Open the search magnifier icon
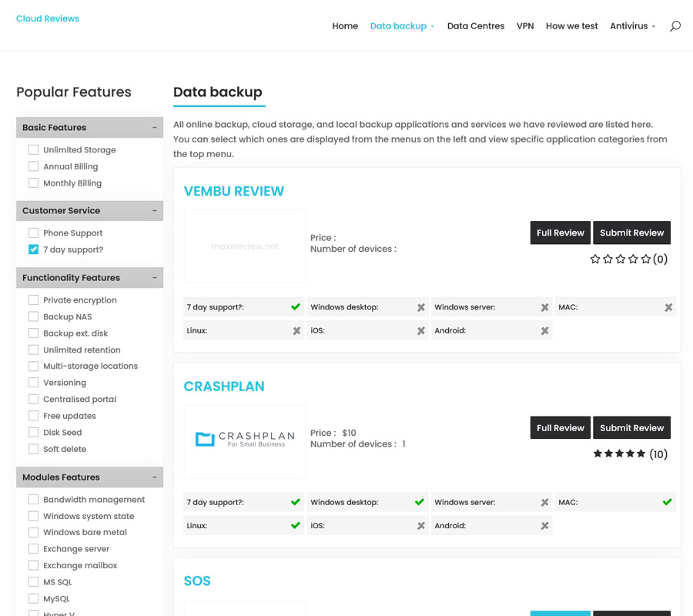The image size is (693, 616). pos(675,26)
